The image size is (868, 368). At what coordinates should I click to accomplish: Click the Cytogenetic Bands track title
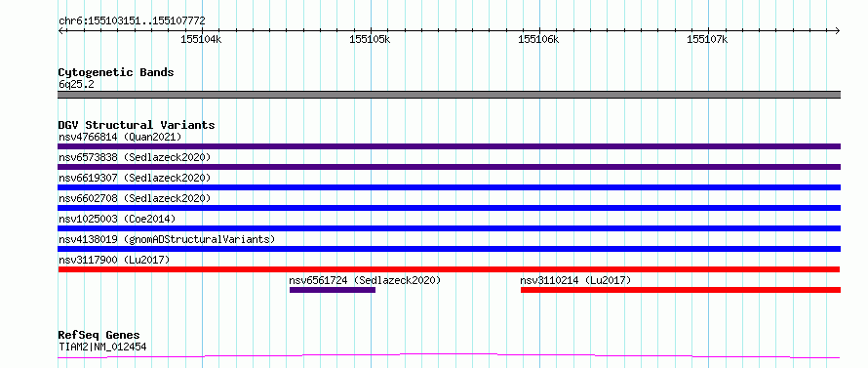116,72
